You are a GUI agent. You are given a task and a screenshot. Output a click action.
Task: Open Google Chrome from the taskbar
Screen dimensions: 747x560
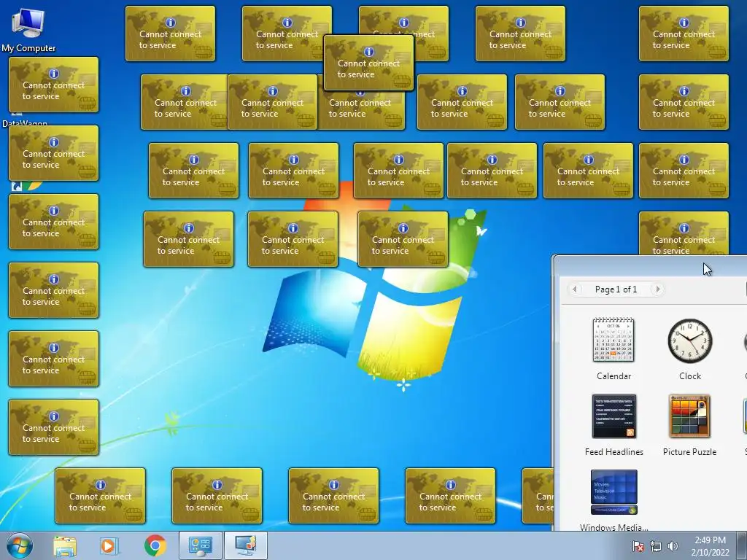(155, 545)
